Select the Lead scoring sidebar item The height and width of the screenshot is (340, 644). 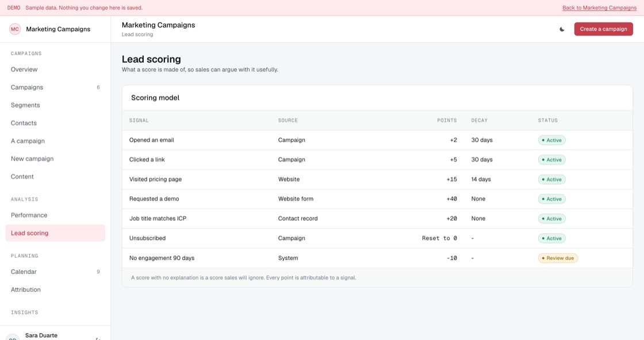55,233
